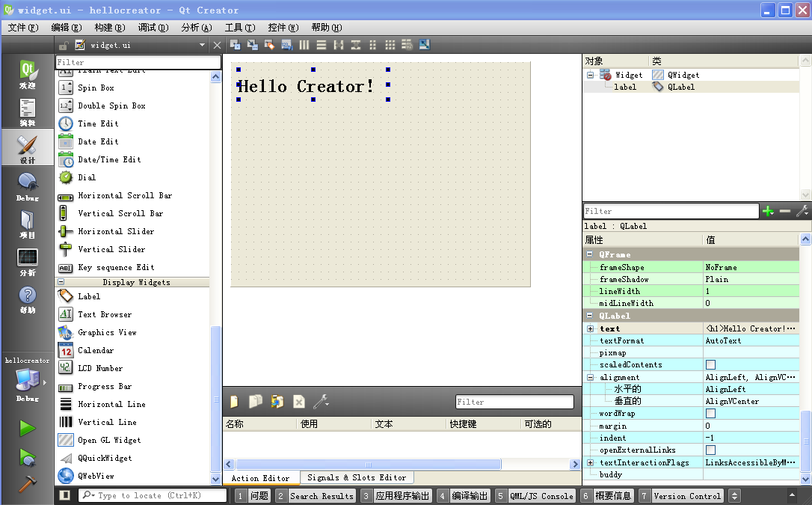The height and width of the screenshot is (505, 812).
Task: Select the Edit Signals/Slots tool
Action: [x=252, y=45]
